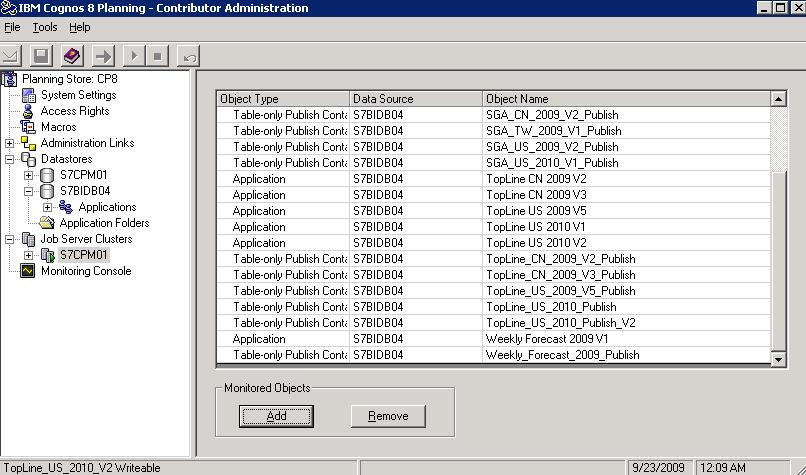This screenshot has width=806, height=475.
Task: Select Monitoring Console in tree
Action: point(86,271)
